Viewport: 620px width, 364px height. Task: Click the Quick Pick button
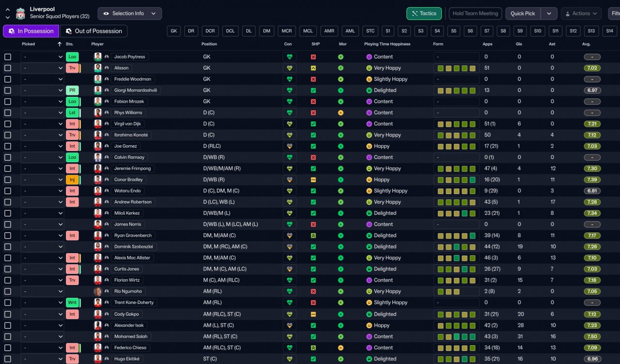tap(523, 14)
